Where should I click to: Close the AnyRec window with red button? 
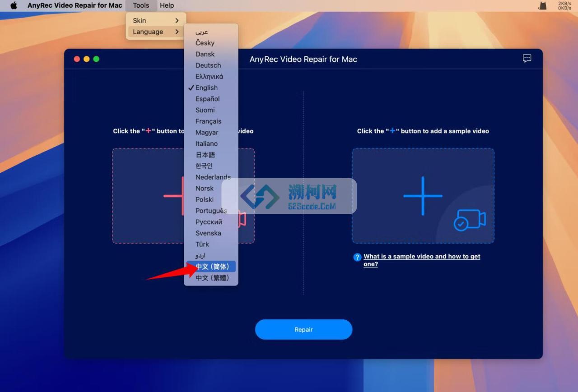coord(77,59)
